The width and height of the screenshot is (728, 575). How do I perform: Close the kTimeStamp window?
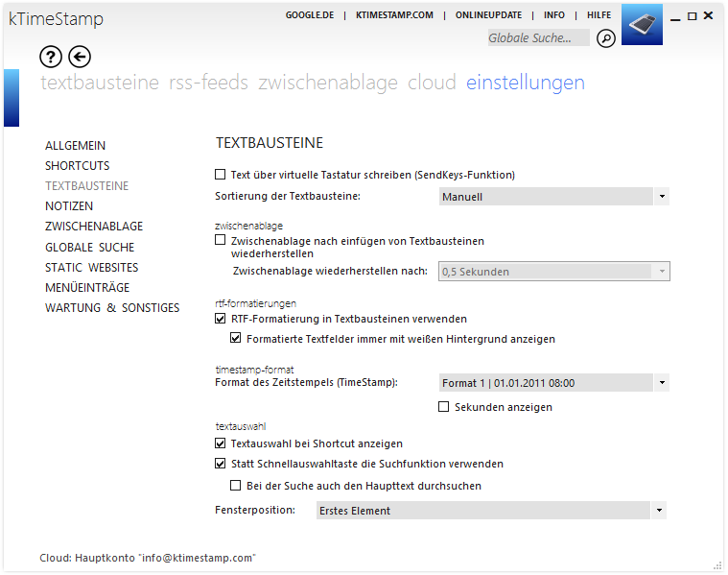point(708,15)
